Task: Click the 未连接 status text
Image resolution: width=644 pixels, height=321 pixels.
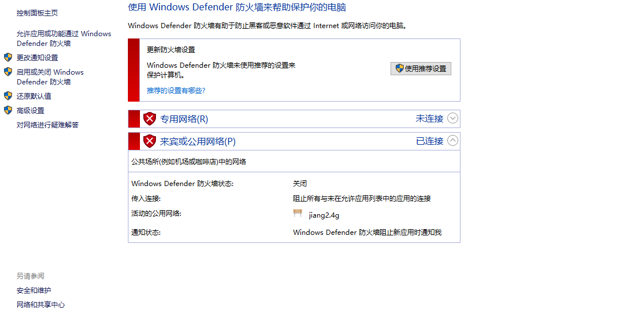Action: tap(430, 119)
